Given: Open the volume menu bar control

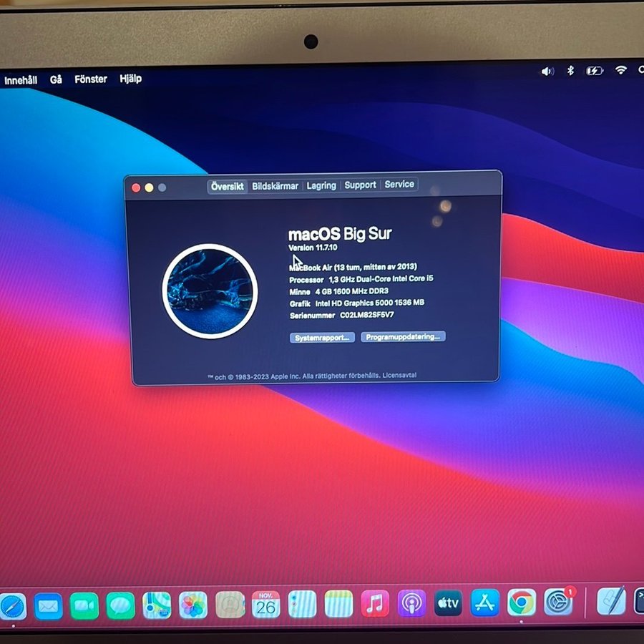Looking at the screenshot, I should click(547, 71).
